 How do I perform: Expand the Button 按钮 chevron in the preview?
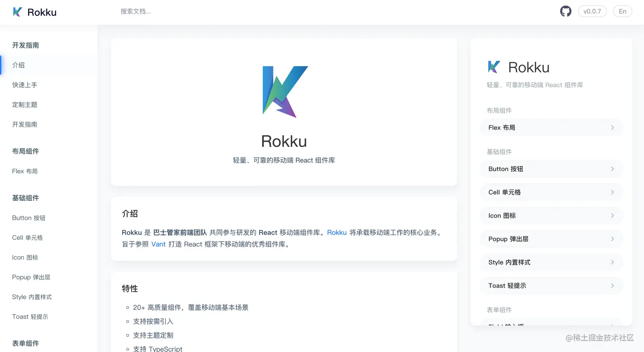point(612,169)
